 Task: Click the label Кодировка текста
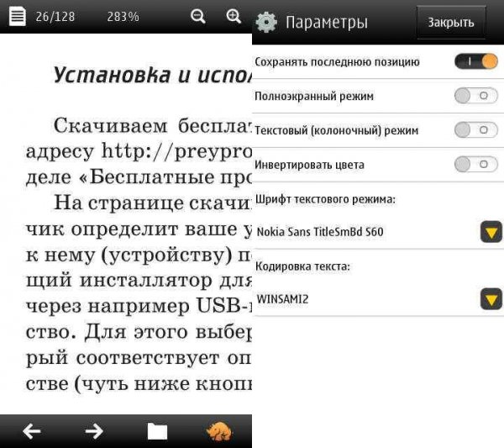(x=302, y=266)
